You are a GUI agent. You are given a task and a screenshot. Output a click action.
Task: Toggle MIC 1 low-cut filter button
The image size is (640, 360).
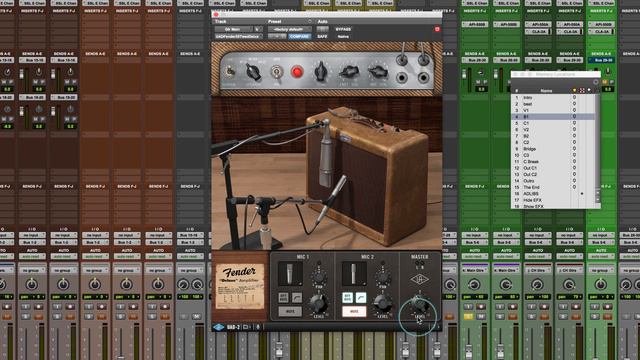[x=297, y=298]
